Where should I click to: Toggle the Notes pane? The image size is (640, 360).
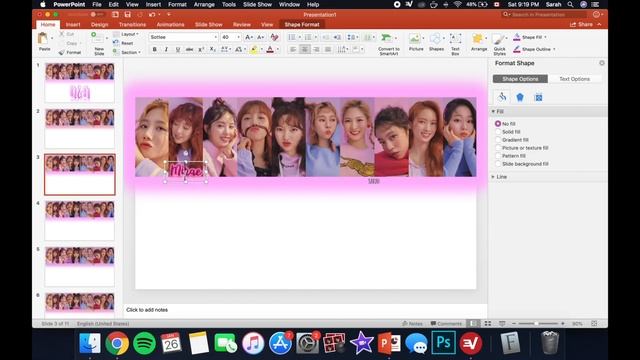[412, 324]
